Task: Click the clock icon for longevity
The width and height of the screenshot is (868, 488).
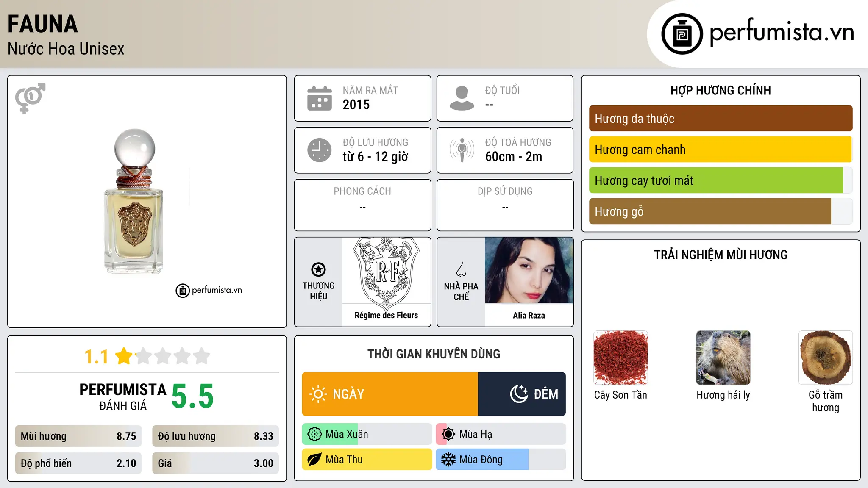Action: 320,150
